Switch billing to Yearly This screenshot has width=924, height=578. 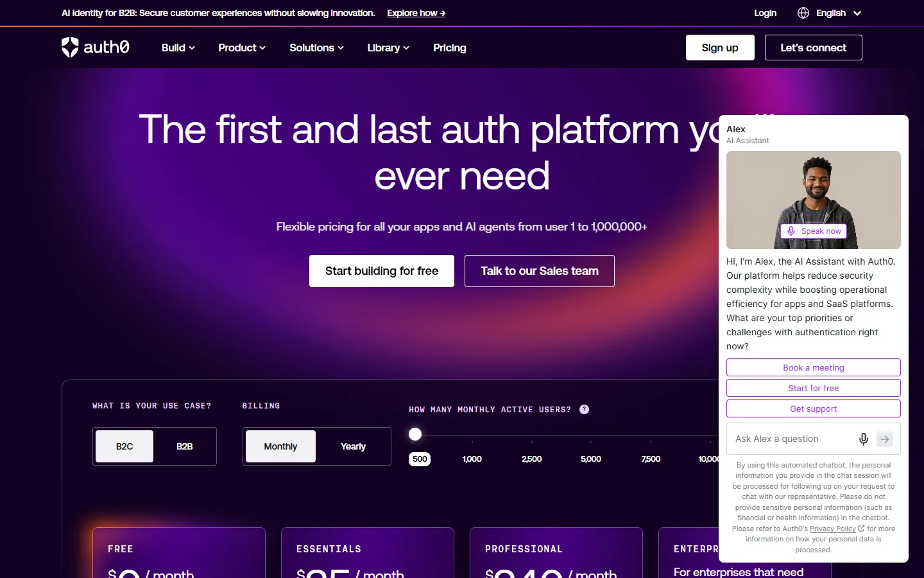click(x=353, y=446)
